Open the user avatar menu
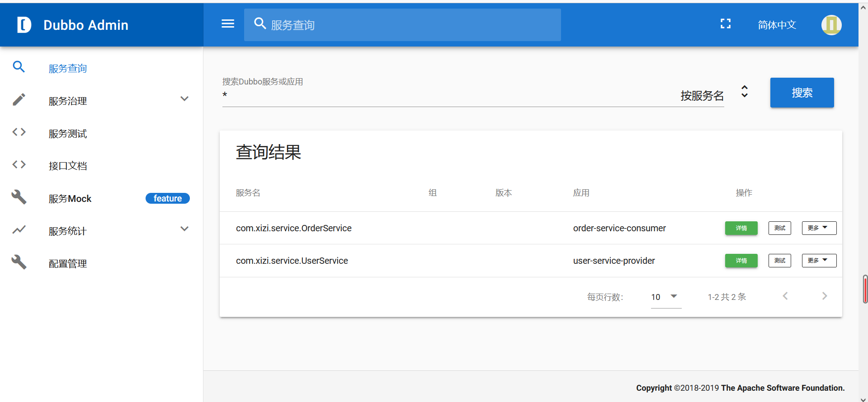 point(831,25)
